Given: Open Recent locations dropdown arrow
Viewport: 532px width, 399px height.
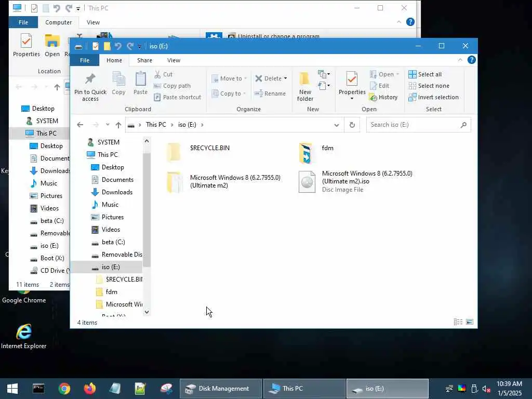Looking at the screenshot, I should pos(108,125).
